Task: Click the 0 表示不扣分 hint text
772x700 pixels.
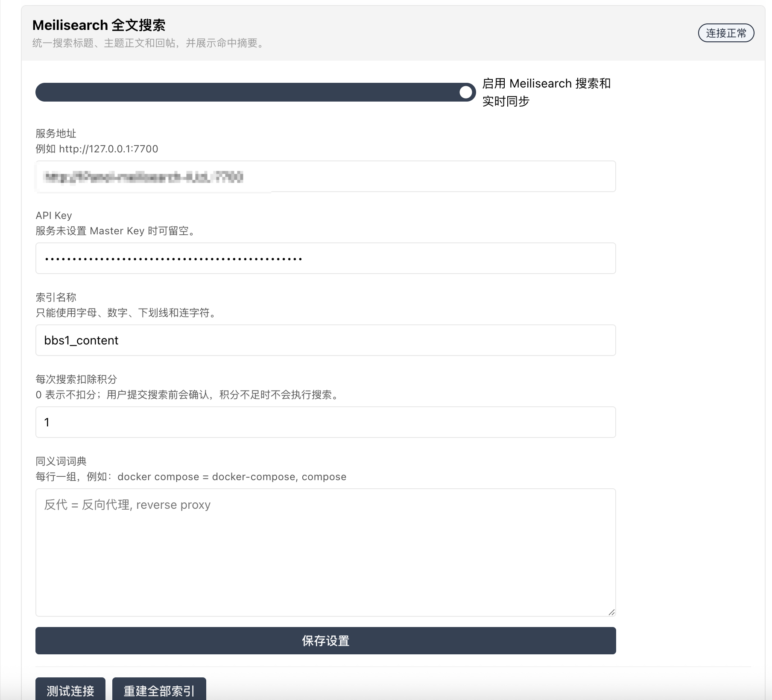Action: (x=188, y=395)
